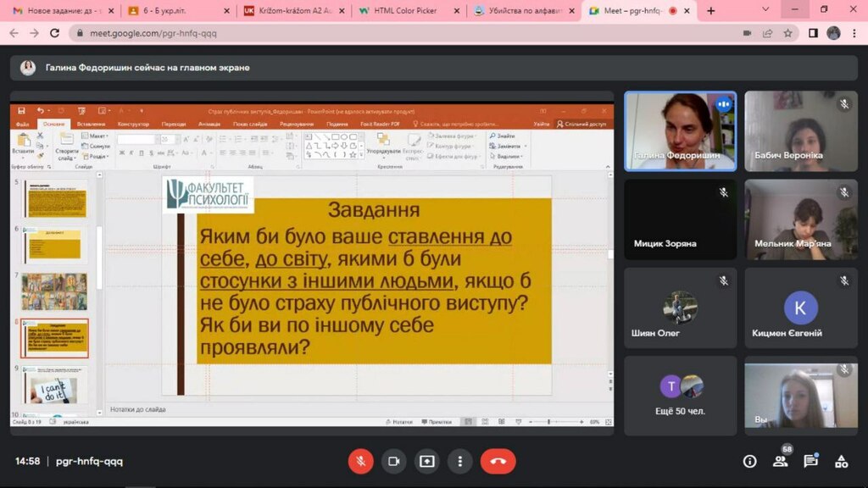Reload the Meet page
This screenshot has height=488, width=868.
55,33
